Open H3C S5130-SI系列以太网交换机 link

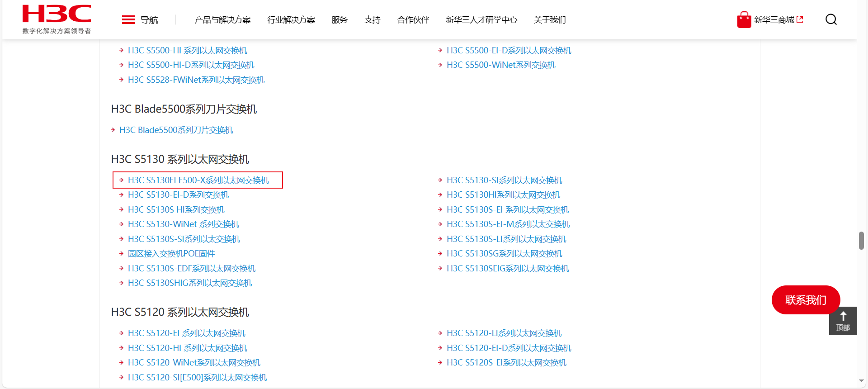pos(505,180)
